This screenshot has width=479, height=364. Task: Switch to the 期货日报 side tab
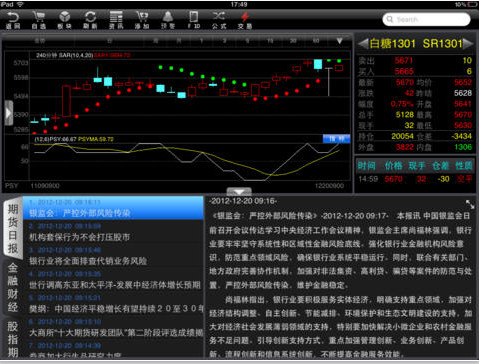tap(13, 228)
